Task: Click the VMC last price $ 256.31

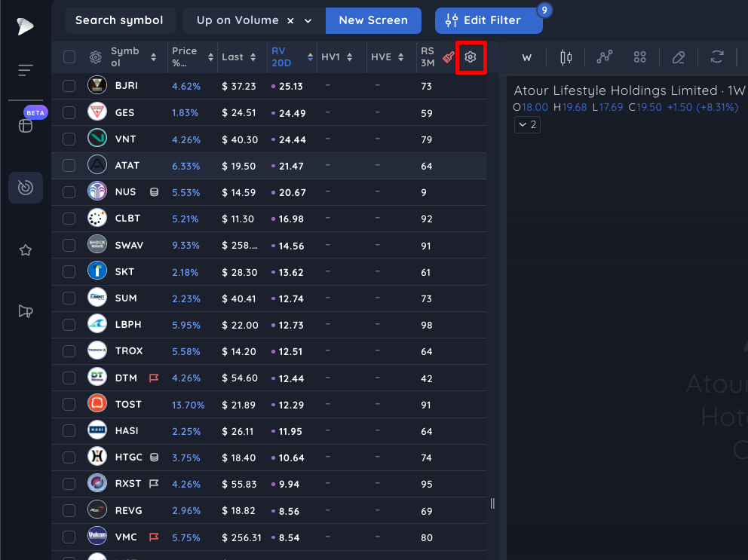Action: point(241,537)
